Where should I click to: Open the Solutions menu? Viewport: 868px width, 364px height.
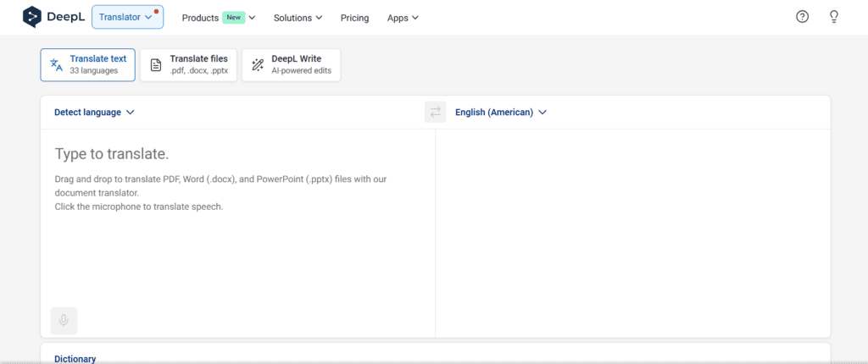point(298,18)
